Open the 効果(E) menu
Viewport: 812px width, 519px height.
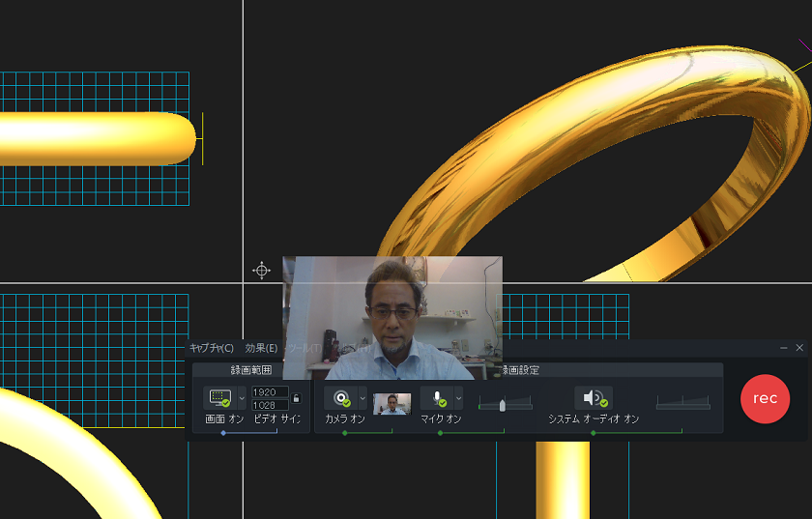pyautogui.click(x=261, y=348)
